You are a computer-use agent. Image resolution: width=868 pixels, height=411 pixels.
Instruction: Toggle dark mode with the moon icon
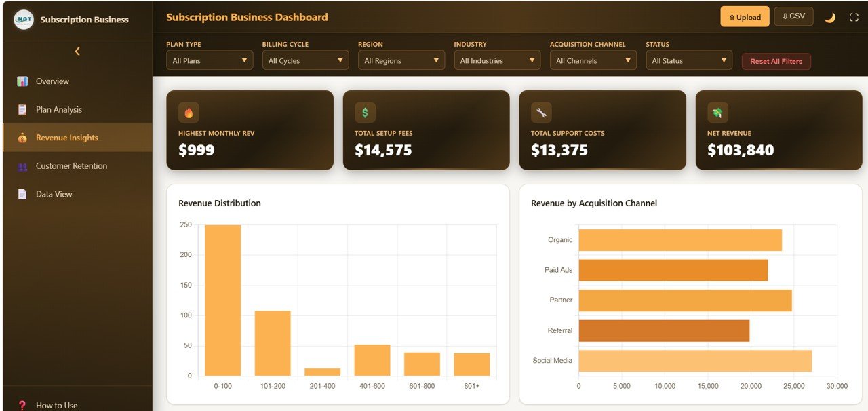[x=830, y=16]
